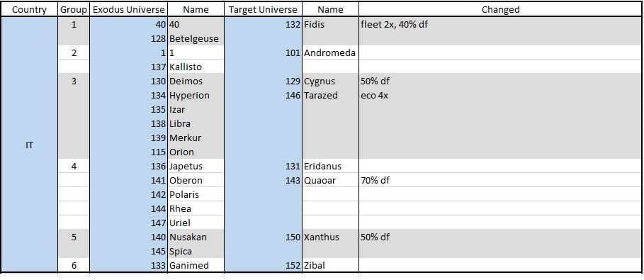Viewport: 644px width, 280px height.
Task: Click the Xanthus target name cell
Action: click(x=330, y=237)
